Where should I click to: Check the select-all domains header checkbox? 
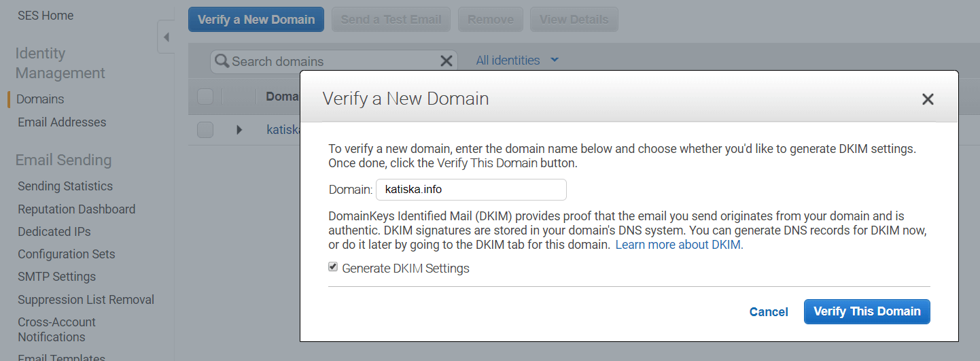click(x=205, y=97)
